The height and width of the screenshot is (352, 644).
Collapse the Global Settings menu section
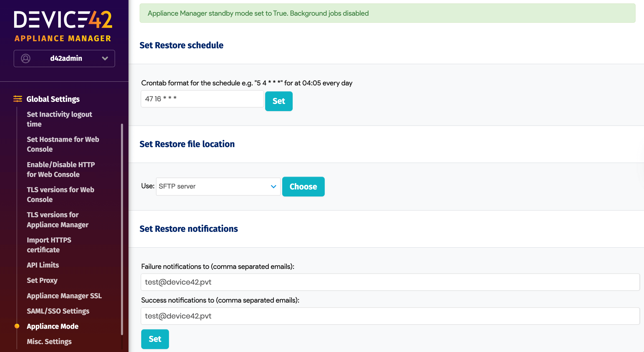click(53, 99)
